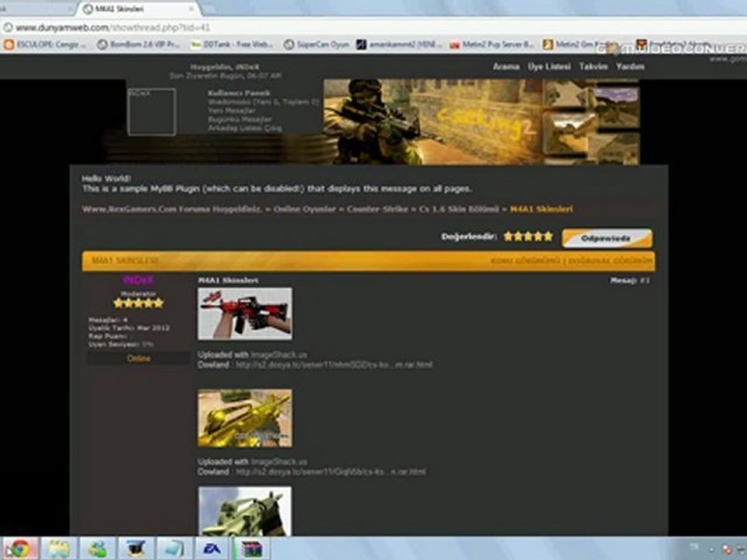Image resolution: width=747 pixels, height=560 pixels.
Task: Open the INDeX poster profile name
Action: [x=139, y=280]
